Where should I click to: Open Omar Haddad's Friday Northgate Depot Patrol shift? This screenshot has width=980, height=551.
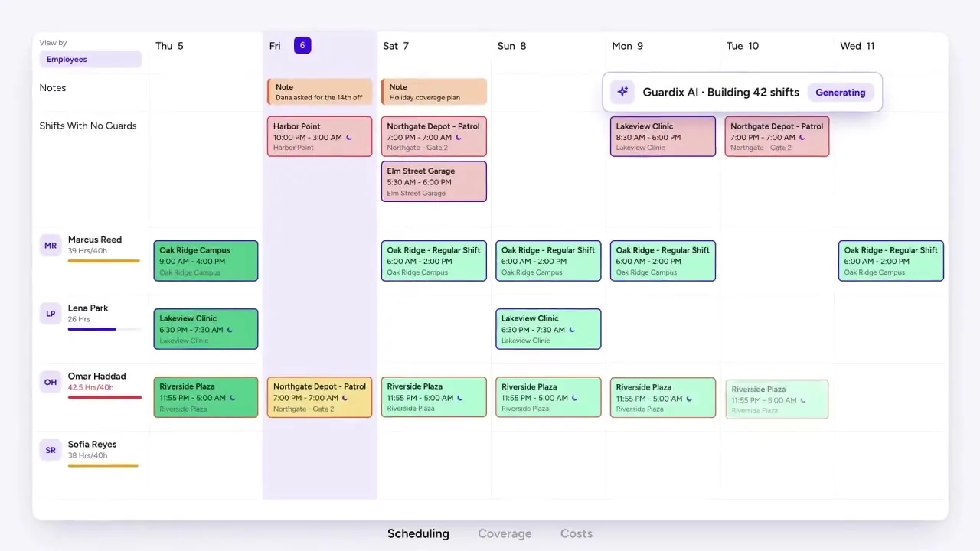coord(320,397)
